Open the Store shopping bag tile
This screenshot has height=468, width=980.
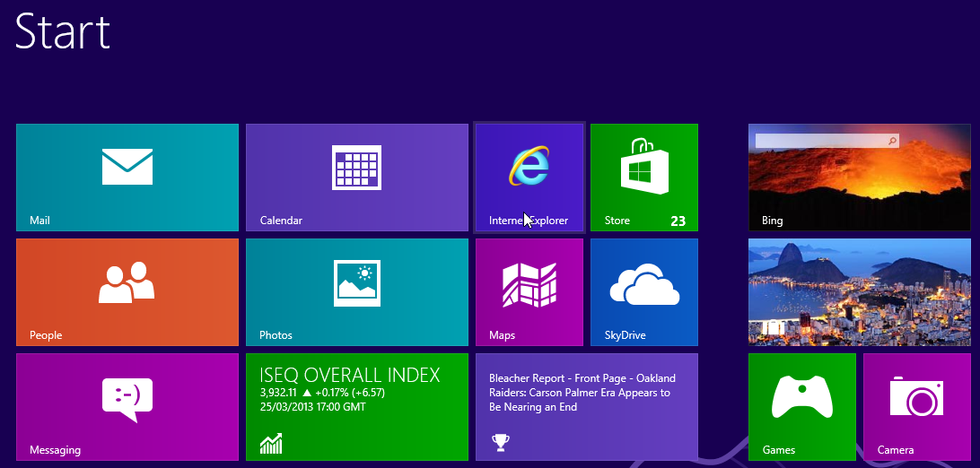(644, 178)
